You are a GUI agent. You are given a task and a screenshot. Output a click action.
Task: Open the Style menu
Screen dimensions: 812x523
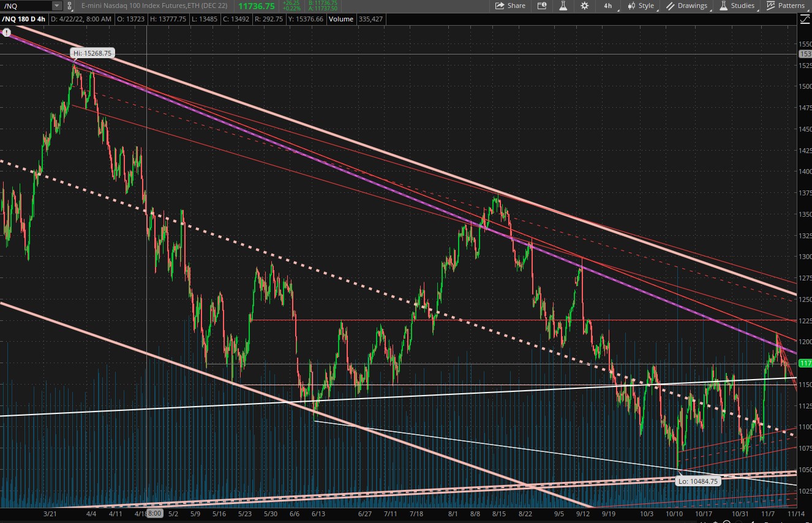[x=641, y=6]
